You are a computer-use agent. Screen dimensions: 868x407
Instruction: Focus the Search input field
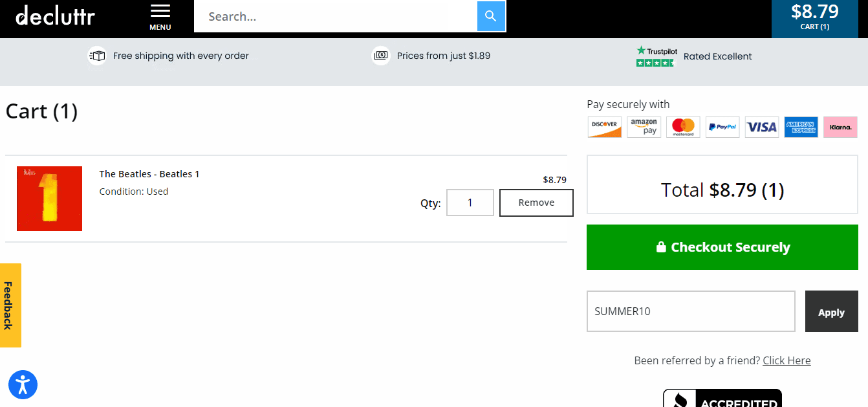(336, 16)
